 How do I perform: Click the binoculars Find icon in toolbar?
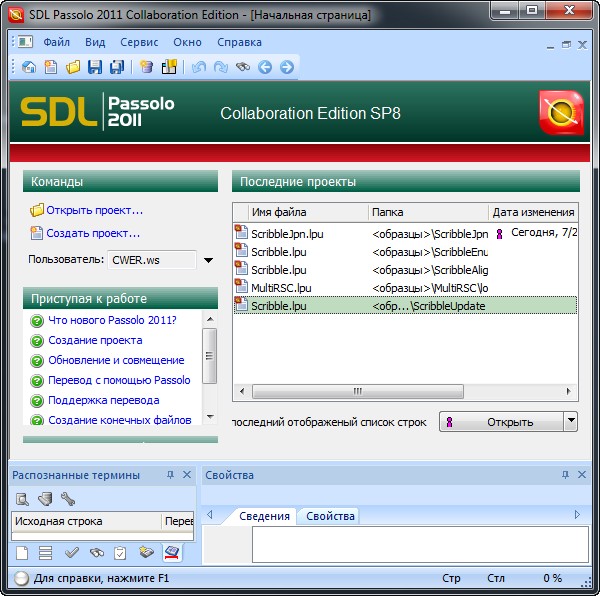click(x=242, y=67)
